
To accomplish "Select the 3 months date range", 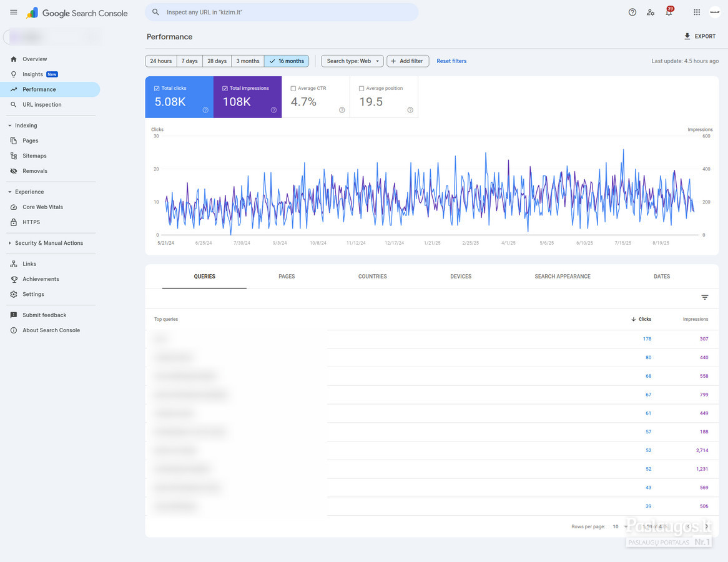I will click(x=247, y=61).
